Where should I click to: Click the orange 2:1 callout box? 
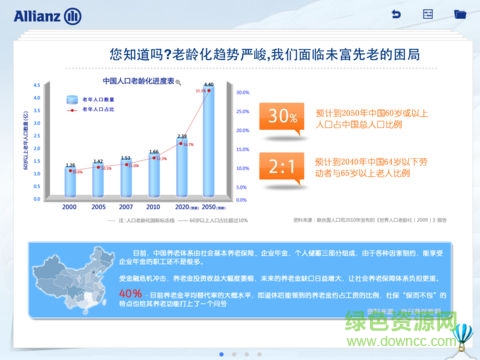(282, 167)
